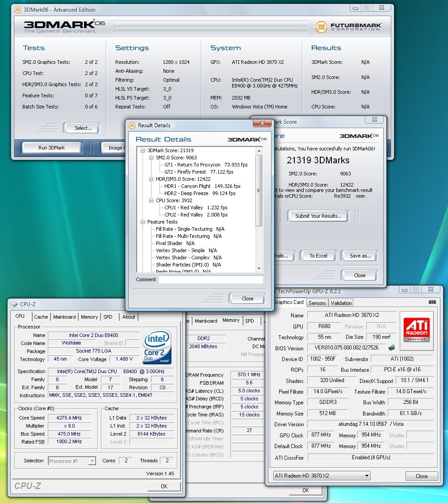Click the Core Voltage 1.488 V value

pos(124,359)
